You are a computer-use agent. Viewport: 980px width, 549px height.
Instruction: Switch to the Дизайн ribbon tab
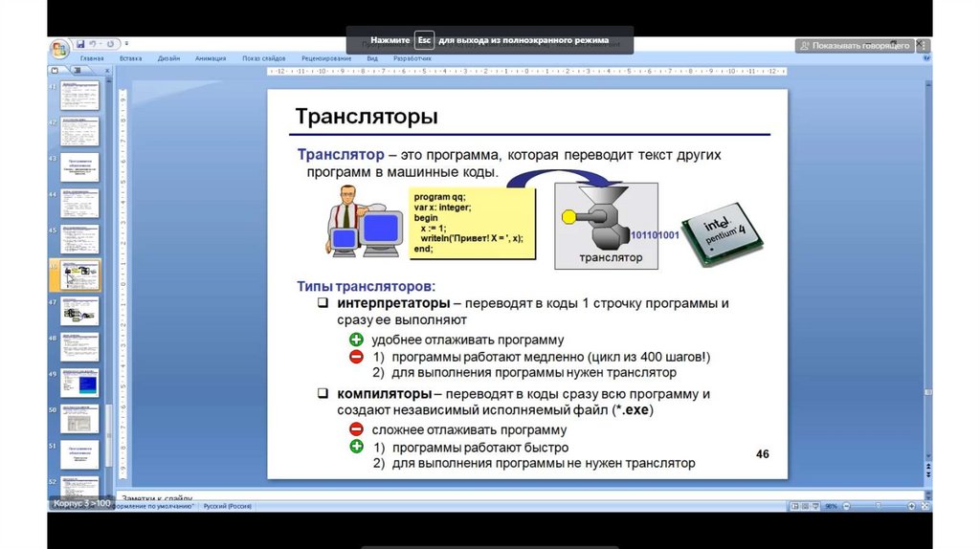tap(169, 58)
